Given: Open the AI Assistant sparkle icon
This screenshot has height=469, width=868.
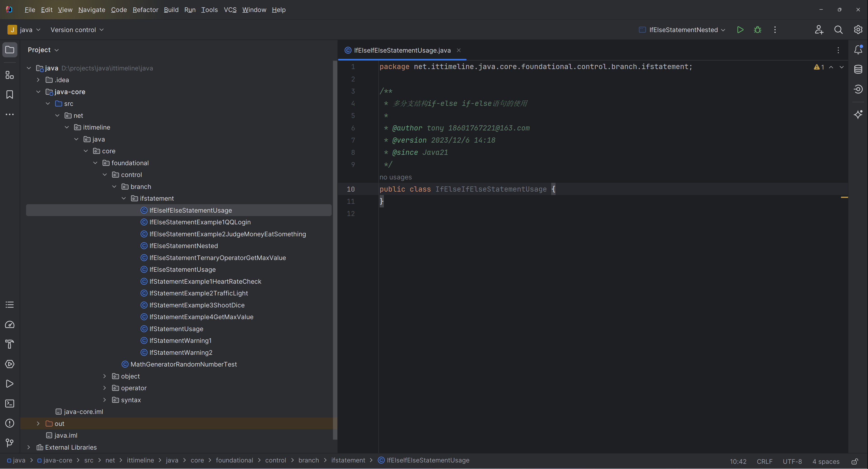Looking at the screenshot, I should [x=858, y=114].
